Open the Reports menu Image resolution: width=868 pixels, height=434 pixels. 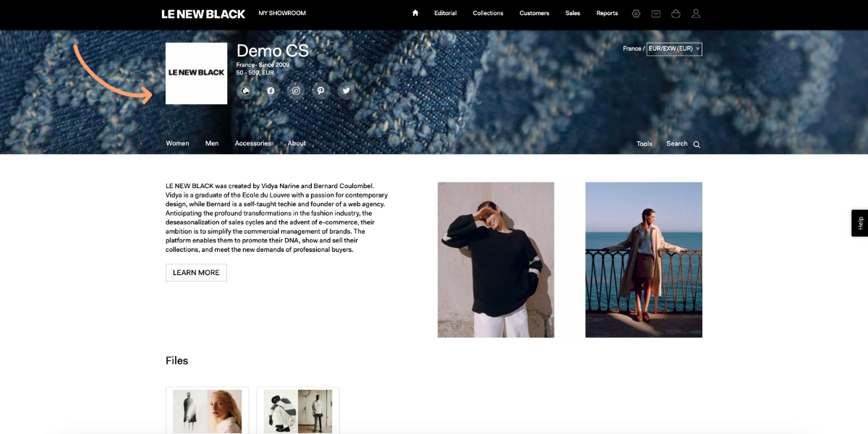pyautogui.click(x=607, y=13)
